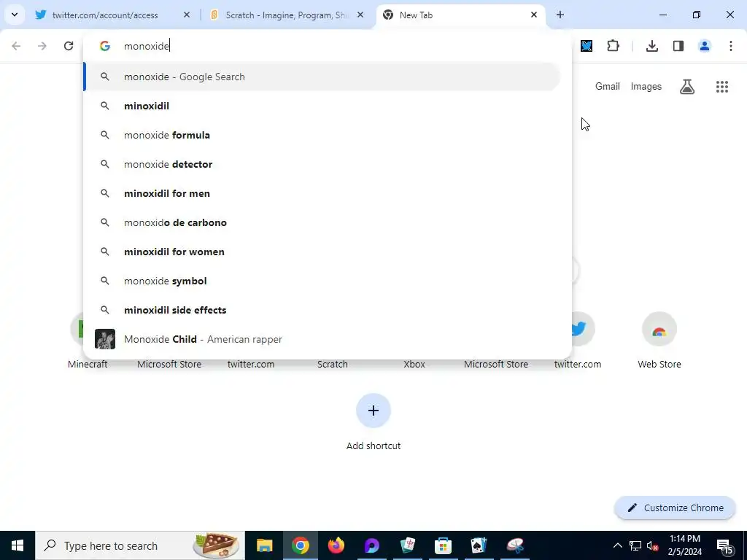Reload the page
747x560 pixels.
(x=69, y=46)
